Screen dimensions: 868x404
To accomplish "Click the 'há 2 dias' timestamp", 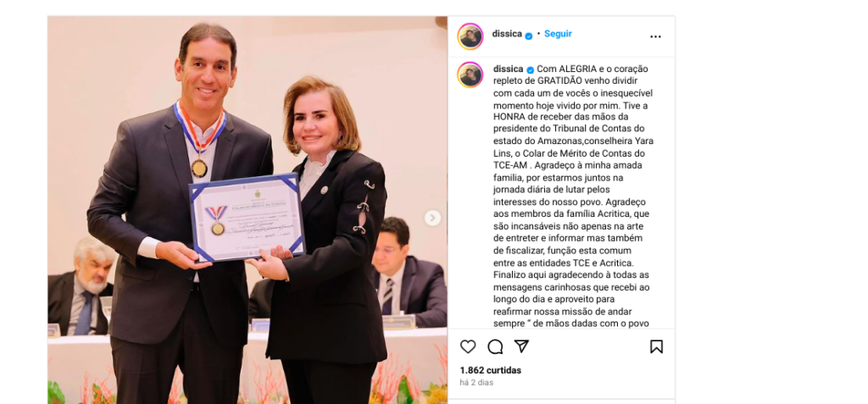I will pyautogui.click(x=476, y=383).
